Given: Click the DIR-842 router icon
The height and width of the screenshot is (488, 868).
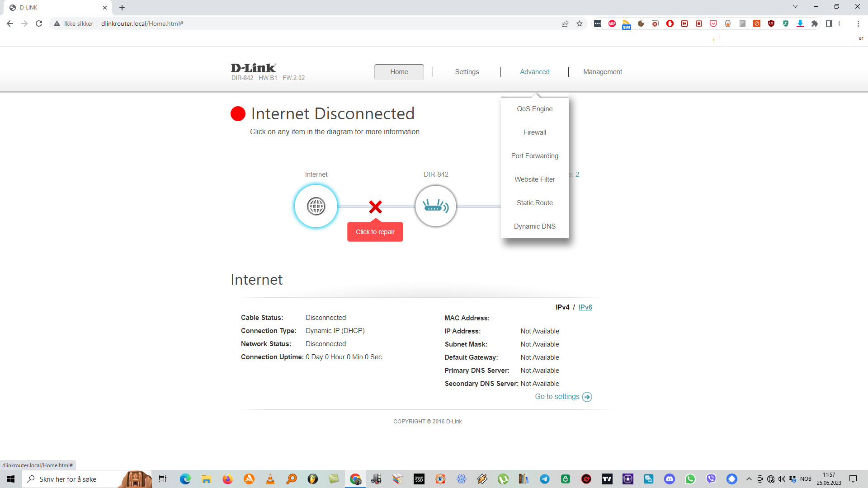Looking at the screenshot, I should click(x=436, y=206).
